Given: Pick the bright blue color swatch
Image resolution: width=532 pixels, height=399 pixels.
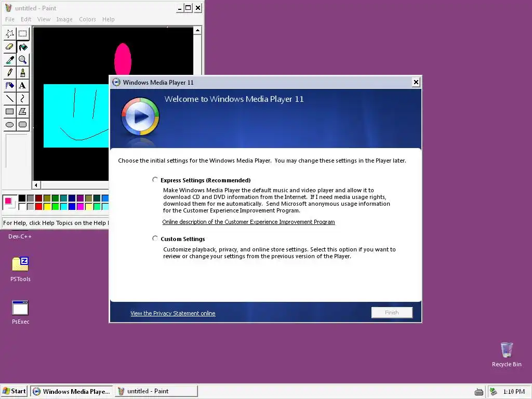Looking at the screenshot, I should click(72, 206).
